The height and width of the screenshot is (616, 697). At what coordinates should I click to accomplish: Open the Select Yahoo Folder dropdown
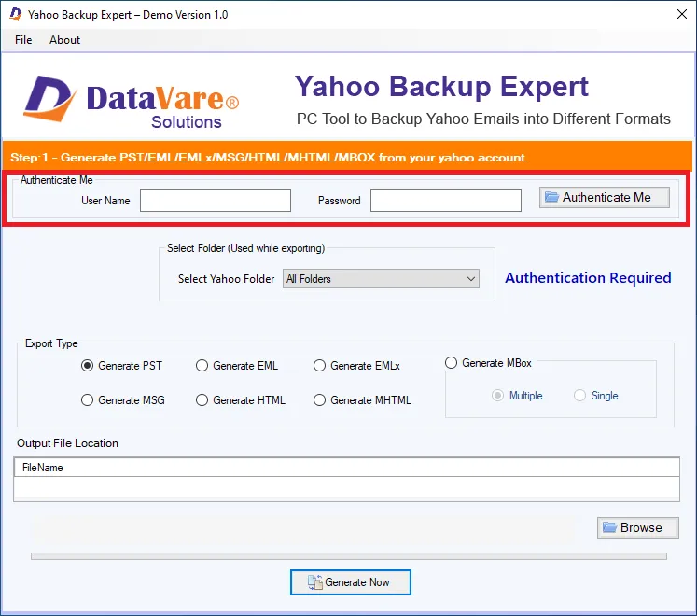(x=381, y=279)
